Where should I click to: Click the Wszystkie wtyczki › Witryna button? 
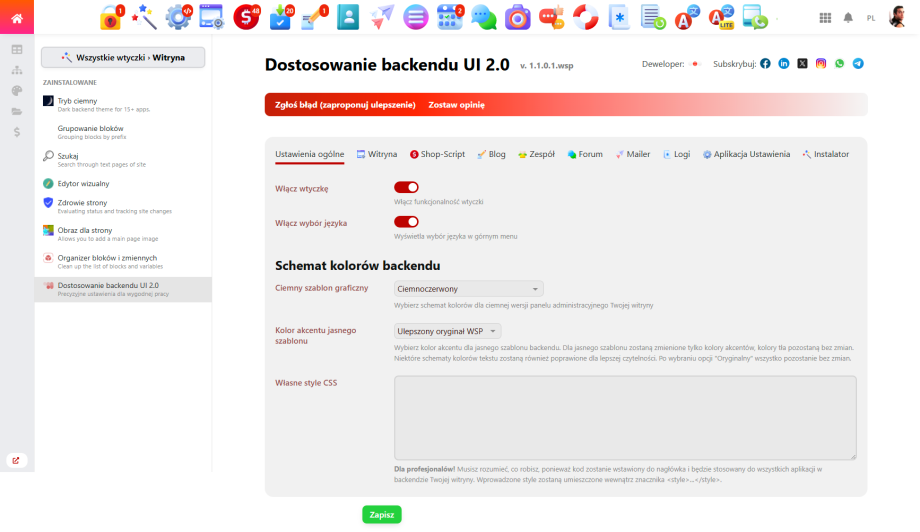pos(123,57)
